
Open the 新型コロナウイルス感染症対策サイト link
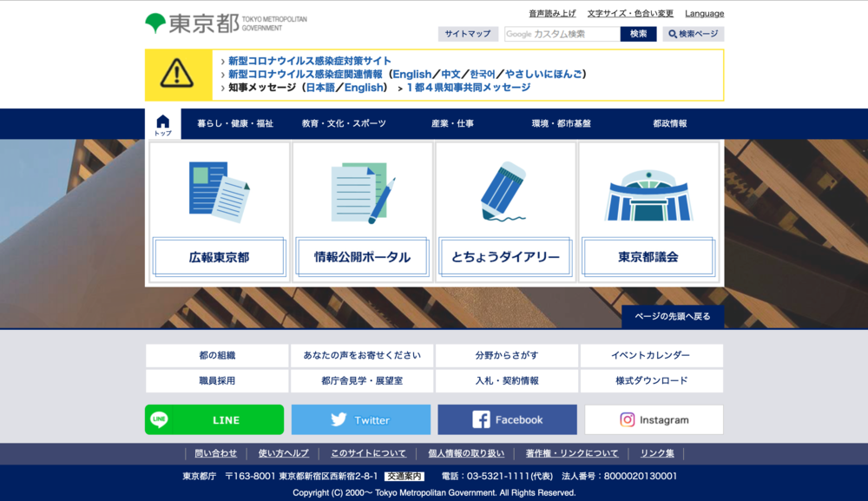310,61
